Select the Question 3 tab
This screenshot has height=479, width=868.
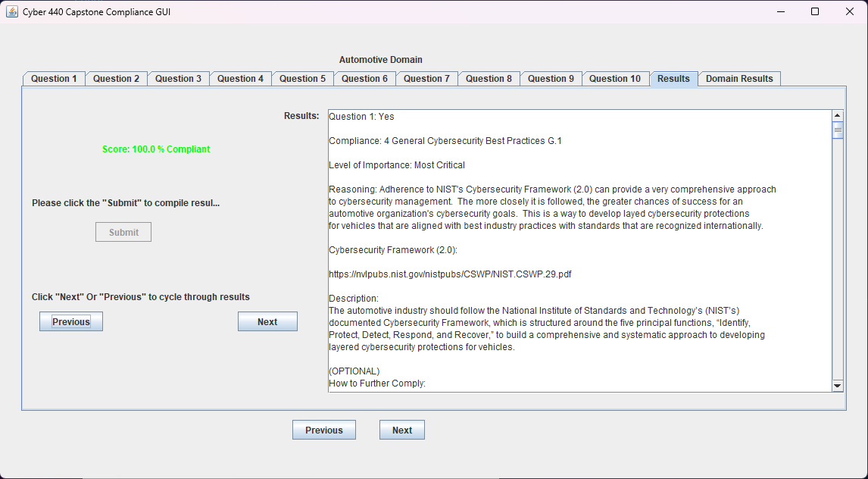(178, 79)
